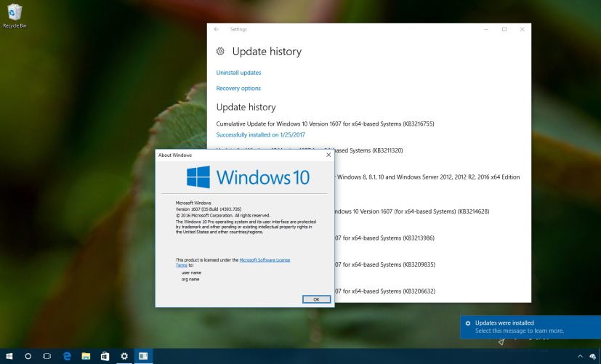This screenshot has width=601, height=364.
Task: Open the Microsoft Software License link
Action: tap(265, 260)
